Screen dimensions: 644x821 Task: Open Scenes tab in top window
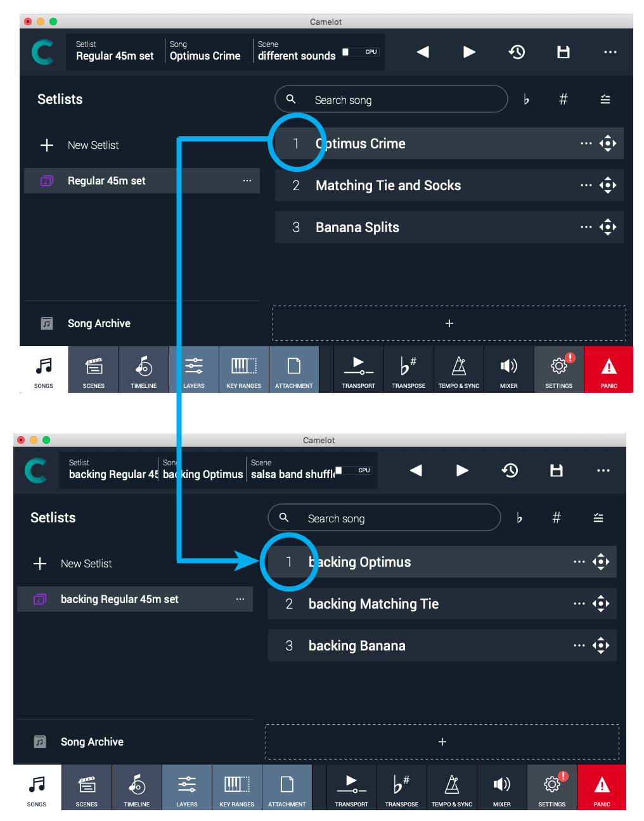[94, 370]
